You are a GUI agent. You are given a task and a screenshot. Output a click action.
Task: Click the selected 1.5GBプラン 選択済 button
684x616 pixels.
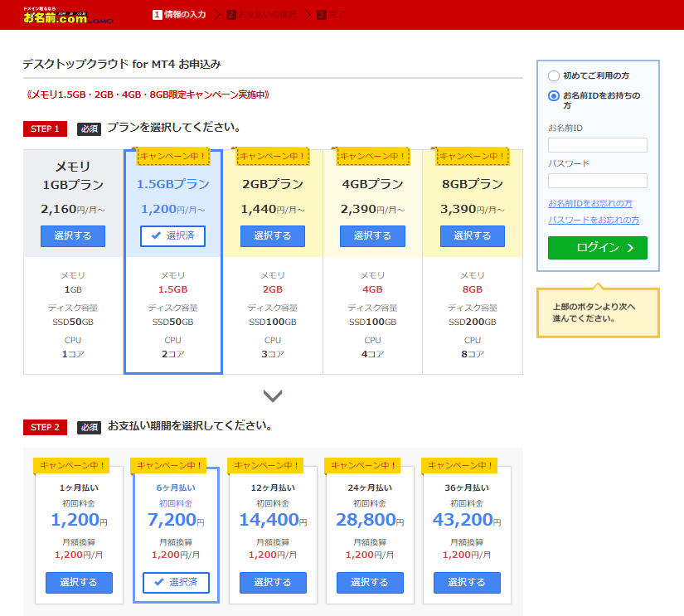[172, 236]
